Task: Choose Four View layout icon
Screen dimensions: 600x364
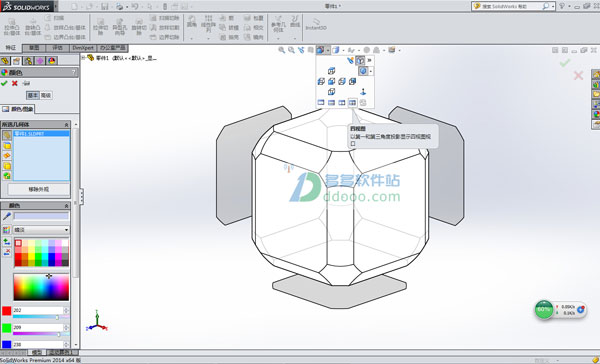Action: coord(352,103)
